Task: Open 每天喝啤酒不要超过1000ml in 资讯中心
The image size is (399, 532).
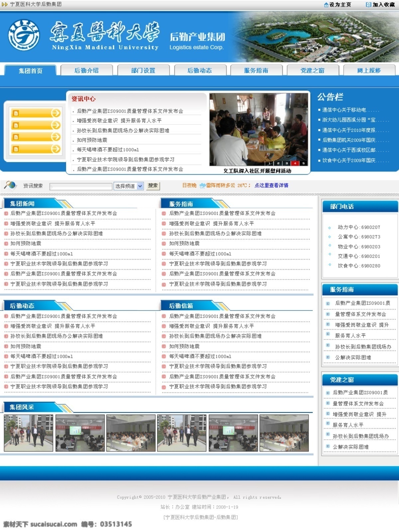Action: pyautogui.click(x=108, y=150)
